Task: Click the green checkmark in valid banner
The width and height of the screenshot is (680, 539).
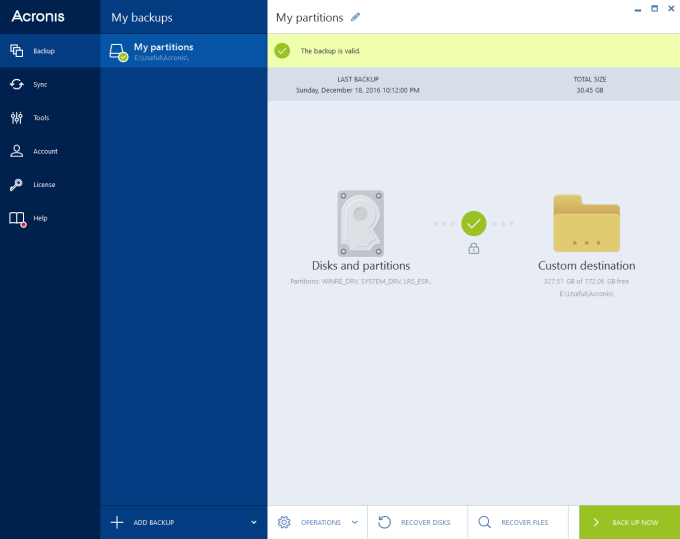Action: coord(282,51)
